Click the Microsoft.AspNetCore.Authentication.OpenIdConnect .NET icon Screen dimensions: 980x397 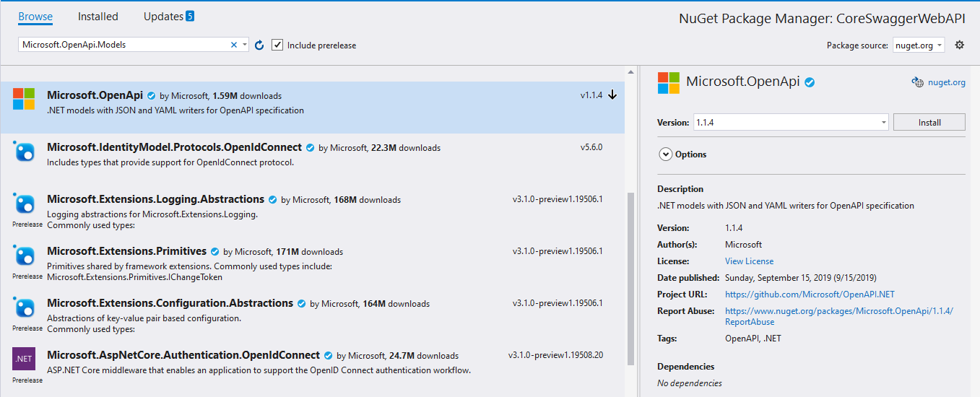point(24,359)
